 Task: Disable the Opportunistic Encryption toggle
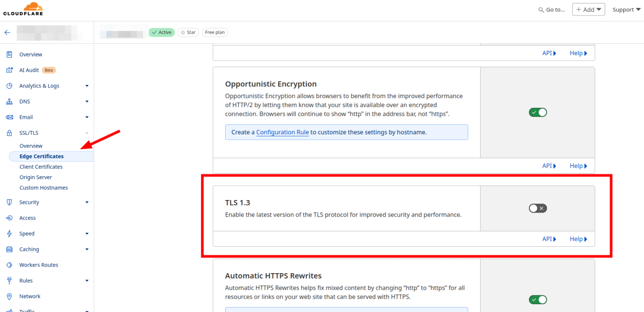[538, 112]
